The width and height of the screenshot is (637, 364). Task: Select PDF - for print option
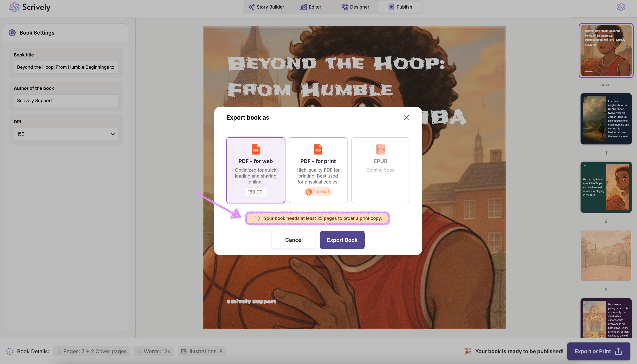pos(318,170)
